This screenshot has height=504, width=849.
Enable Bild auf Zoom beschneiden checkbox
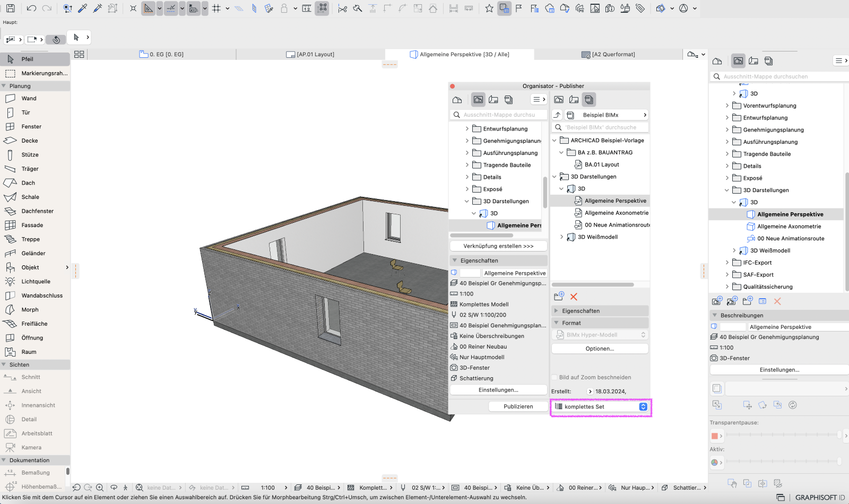pos(555,378)
